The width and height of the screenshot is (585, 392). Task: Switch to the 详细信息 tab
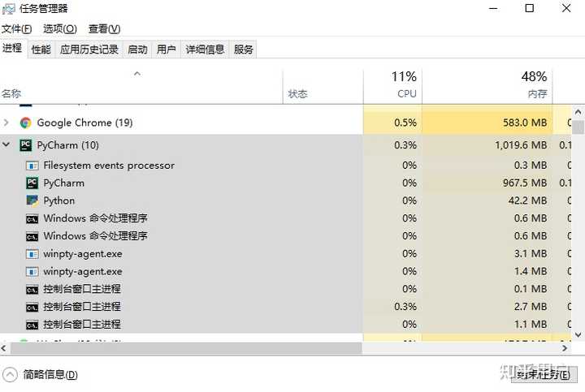(204, 50)
